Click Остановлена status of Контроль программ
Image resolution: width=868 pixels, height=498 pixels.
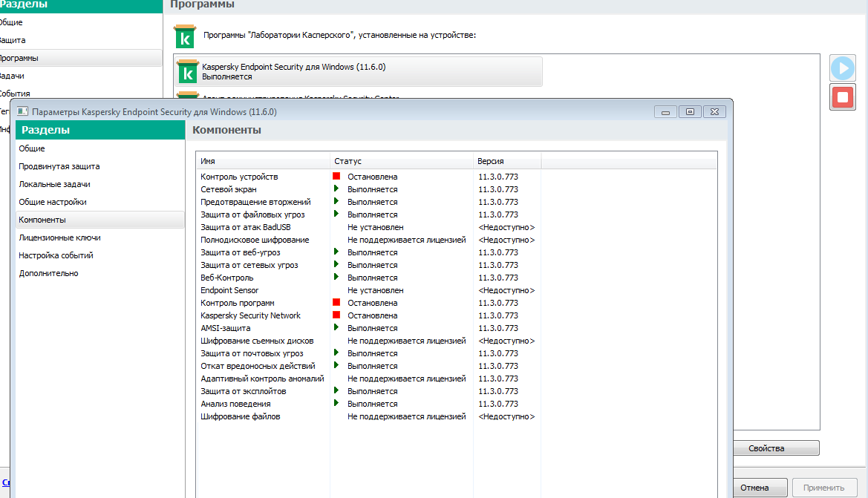(372, 303)
